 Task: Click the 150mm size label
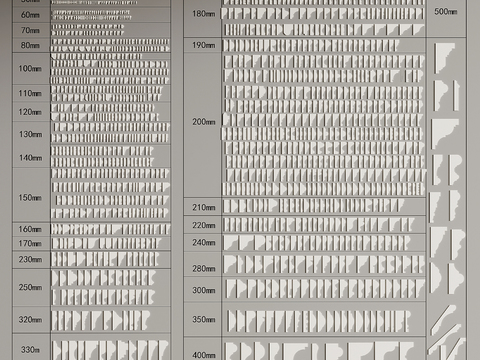(x=30, y=198)
